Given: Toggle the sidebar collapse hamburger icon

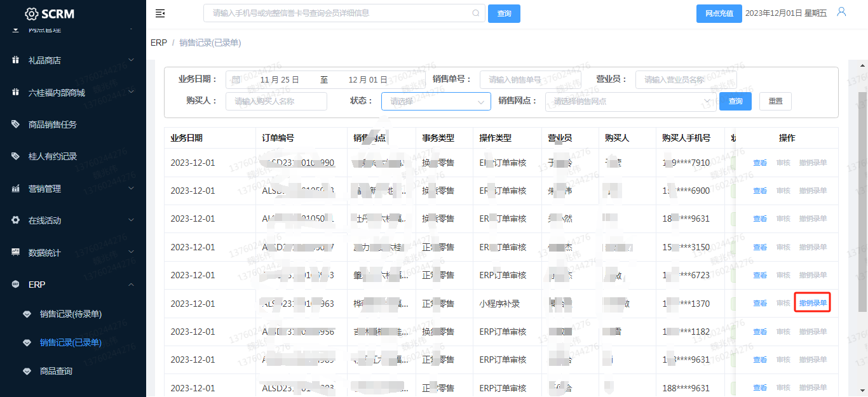Looking at the screenshot, I should (x=160, y=13).
